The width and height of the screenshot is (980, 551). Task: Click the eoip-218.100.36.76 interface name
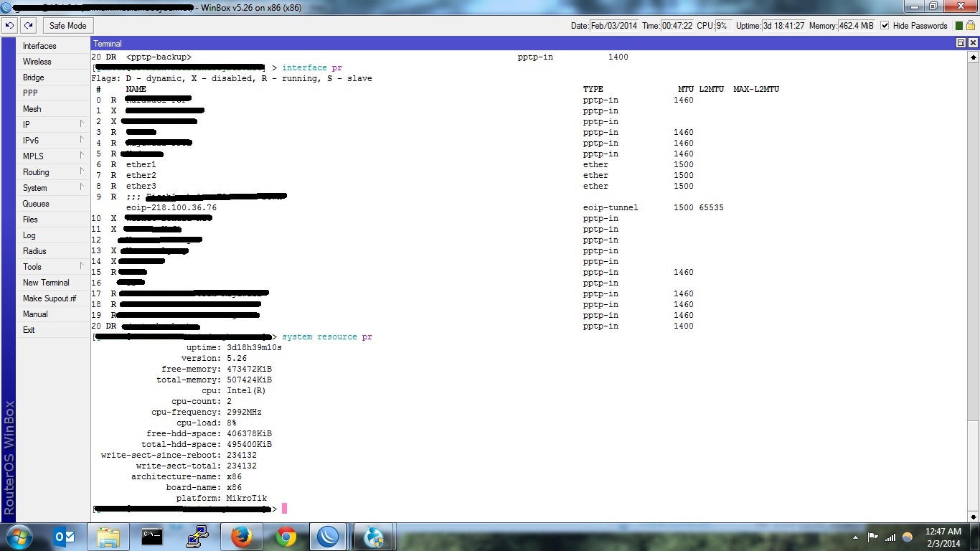(171, 207)
